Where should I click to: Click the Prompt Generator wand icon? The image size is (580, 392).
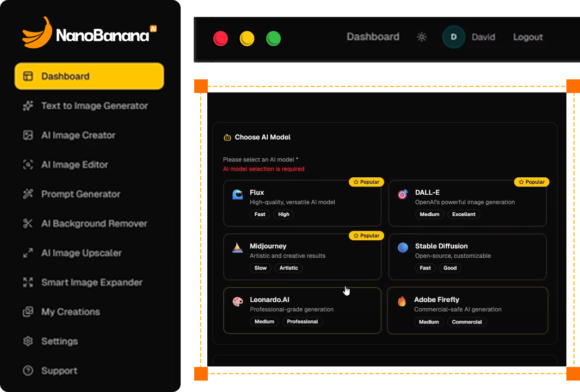click(x=28, y=194)
